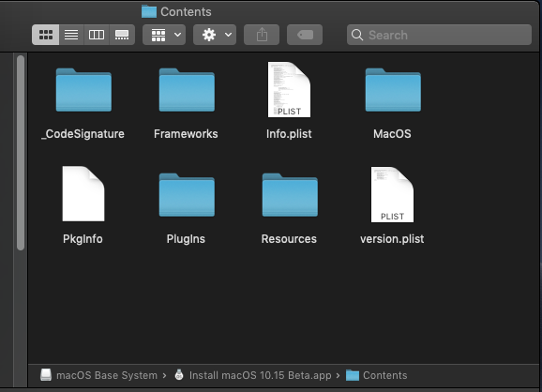
Task: Select the Info.plist file icon
Action: click(290, 89)
